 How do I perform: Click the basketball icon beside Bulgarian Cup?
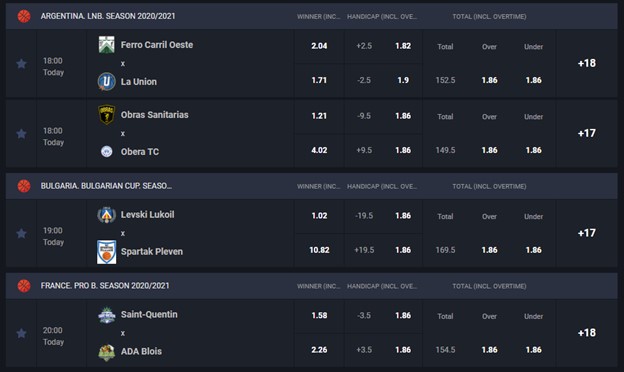point(24,186)
